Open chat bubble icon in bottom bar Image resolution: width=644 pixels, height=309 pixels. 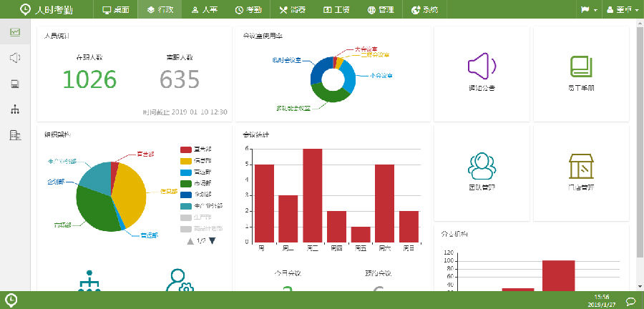click(631, 301)
